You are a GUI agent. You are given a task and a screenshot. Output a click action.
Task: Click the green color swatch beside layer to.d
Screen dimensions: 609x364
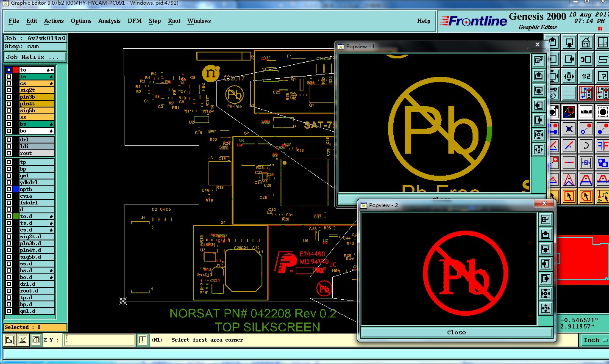click(x=16, y=216)
